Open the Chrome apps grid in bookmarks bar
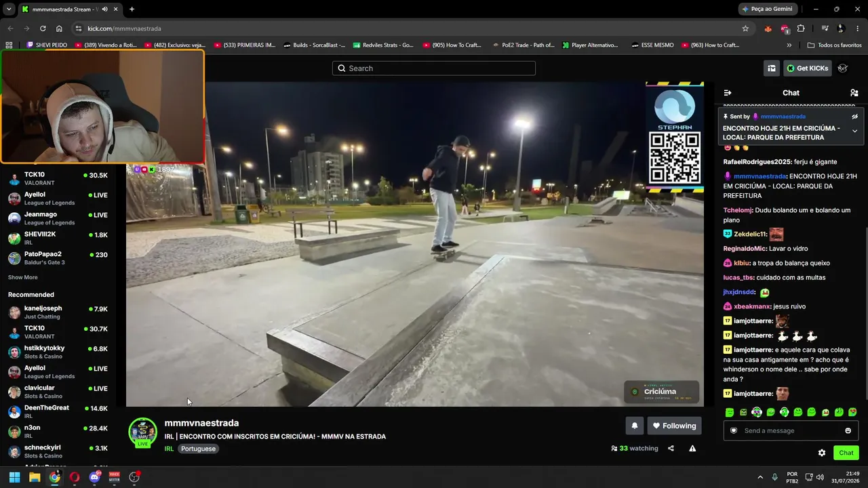868x488 pixels. (x=9, y=45)
